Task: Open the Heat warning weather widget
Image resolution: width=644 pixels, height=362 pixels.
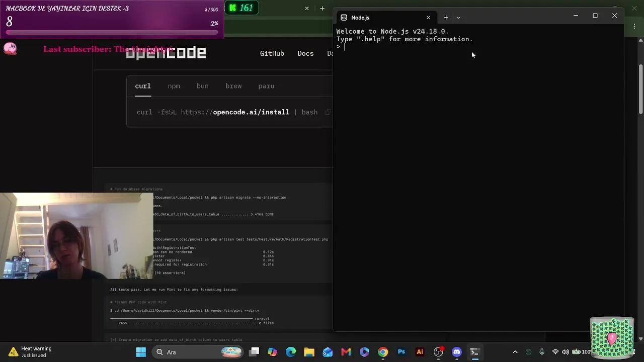Action: (31, 351)
